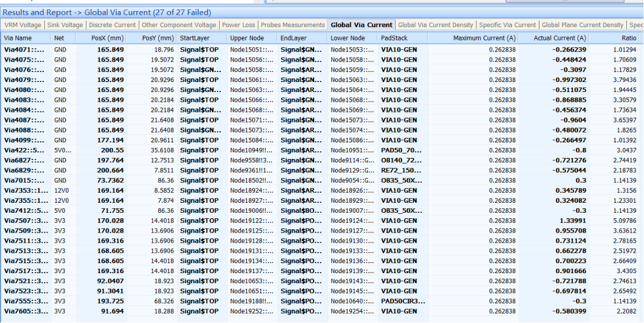Select the PAD50CIR3... PadStack cell

(403, 301)
